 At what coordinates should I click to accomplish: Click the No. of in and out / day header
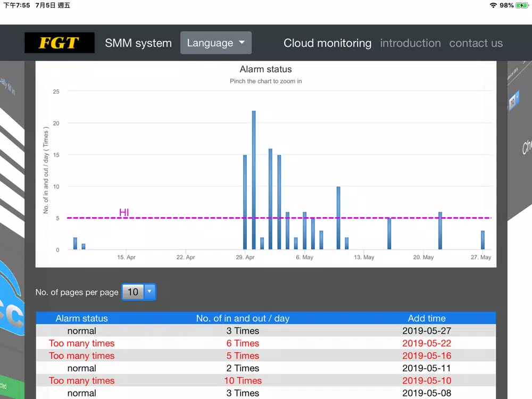tap(243, 318)
